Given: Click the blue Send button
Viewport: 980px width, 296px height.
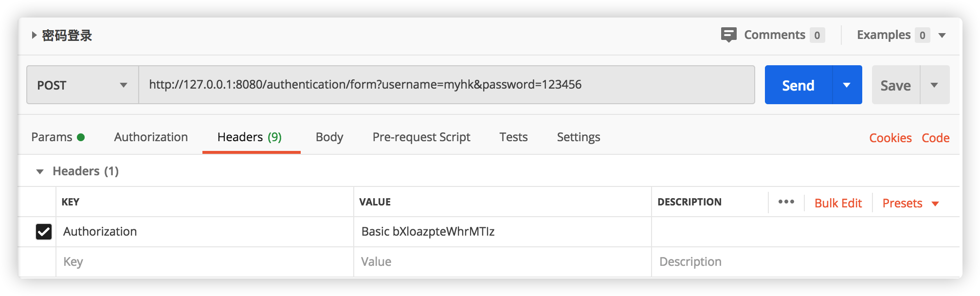Looking at the screenshot, I should click(798, 85).
